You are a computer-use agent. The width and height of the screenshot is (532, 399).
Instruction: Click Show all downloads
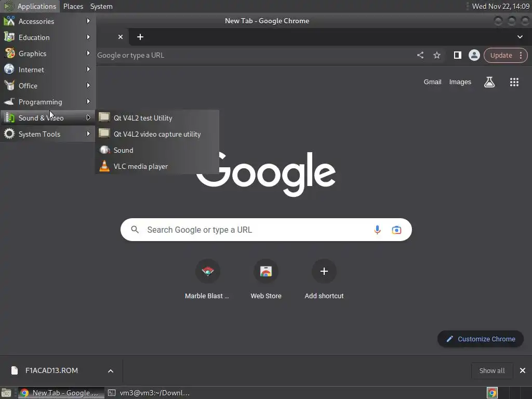coord(491,370)
